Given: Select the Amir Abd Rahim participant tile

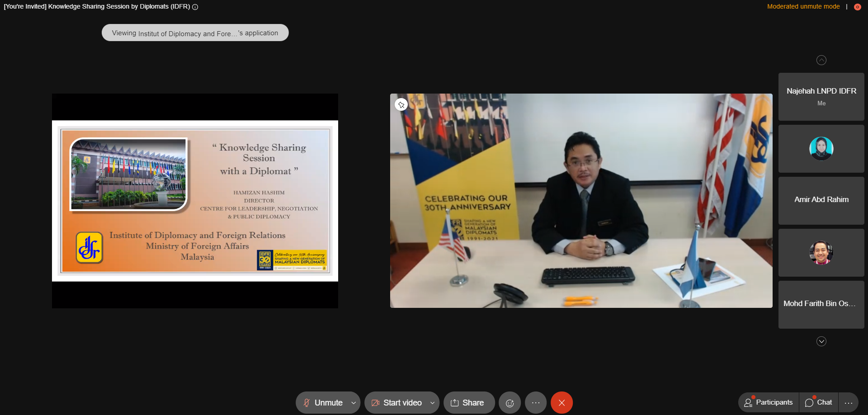Looking at the screenshot, I should 821,200.
